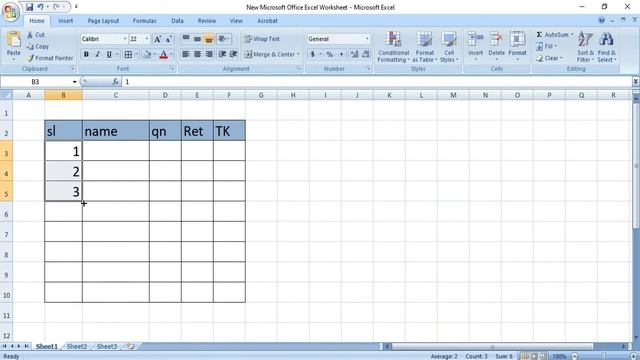Viewport: 640px width, 360px height.
Task: Open the General number format dropdown
Action: (367, 39)
